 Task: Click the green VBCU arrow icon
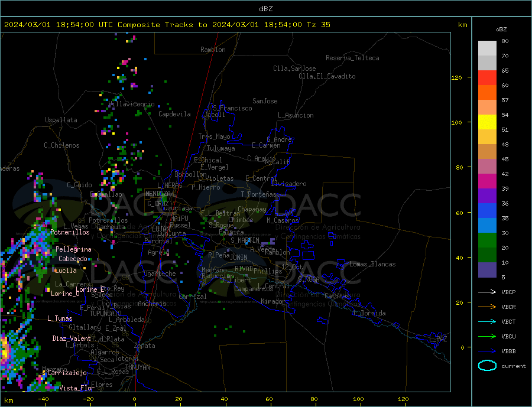tap(487, 337)
